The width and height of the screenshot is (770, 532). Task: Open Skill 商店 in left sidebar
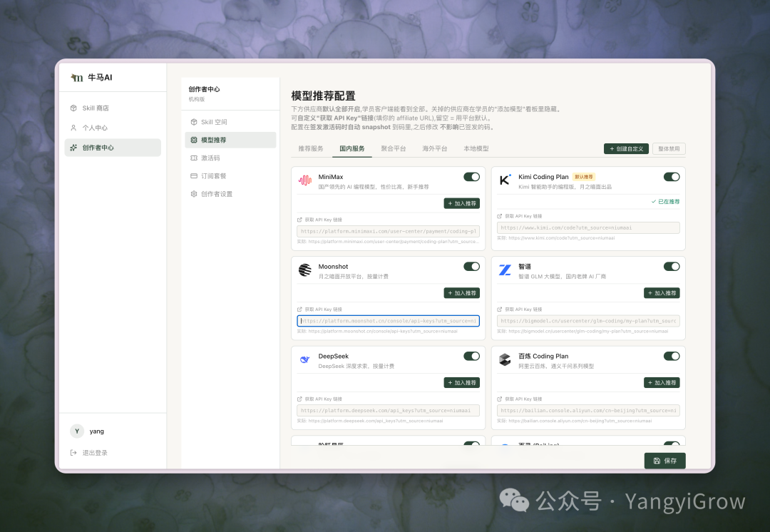(113, 108)
